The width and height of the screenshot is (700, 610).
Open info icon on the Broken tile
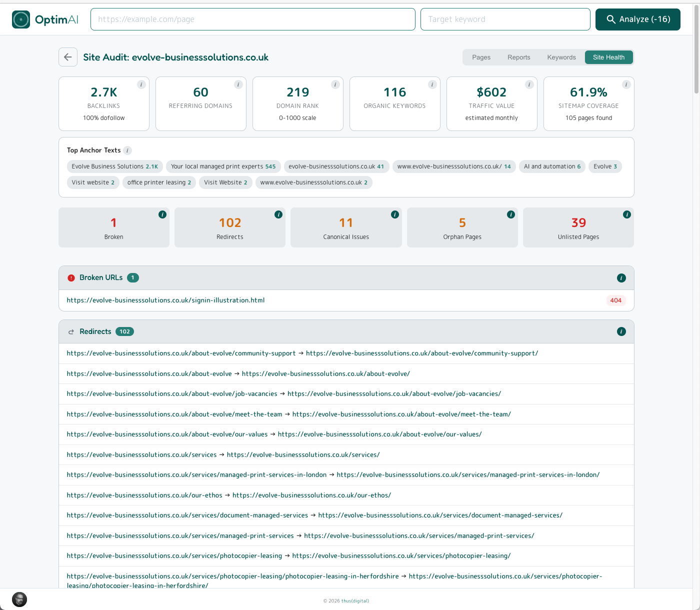click(x=162, y=214)
